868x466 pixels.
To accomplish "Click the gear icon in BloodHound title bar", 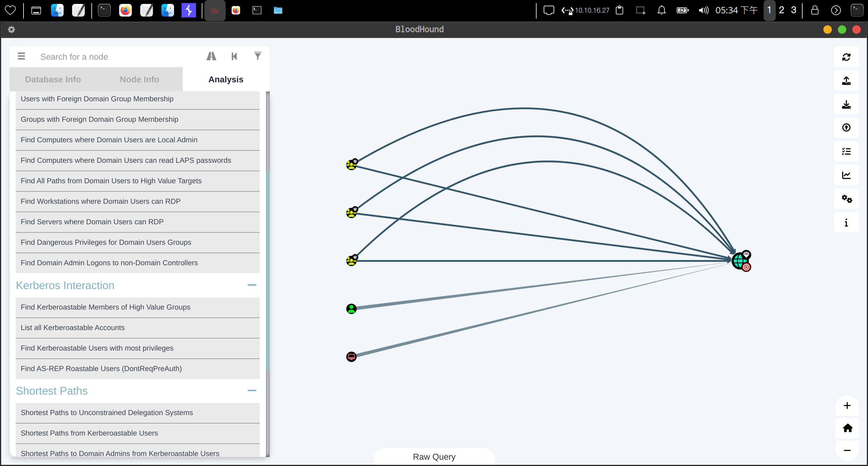I will pos(11,30).
